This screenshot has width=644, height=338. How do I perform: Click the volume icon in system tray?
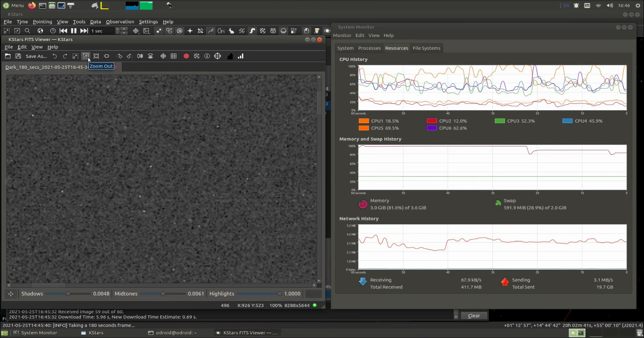[610, 6]
